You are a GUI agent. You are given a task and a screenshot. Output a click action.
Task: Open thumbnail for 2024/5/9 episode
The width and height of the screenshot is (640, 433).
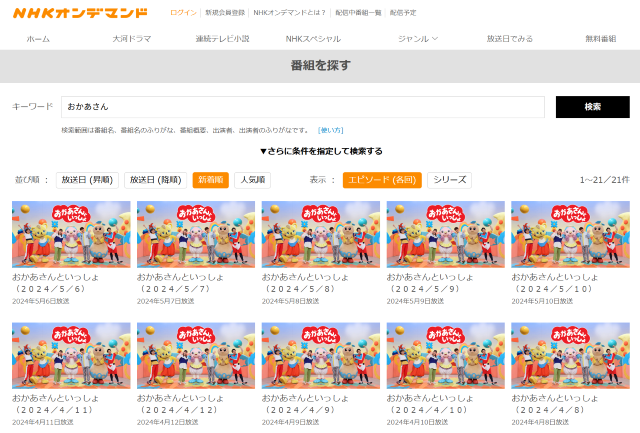point(446,234)
